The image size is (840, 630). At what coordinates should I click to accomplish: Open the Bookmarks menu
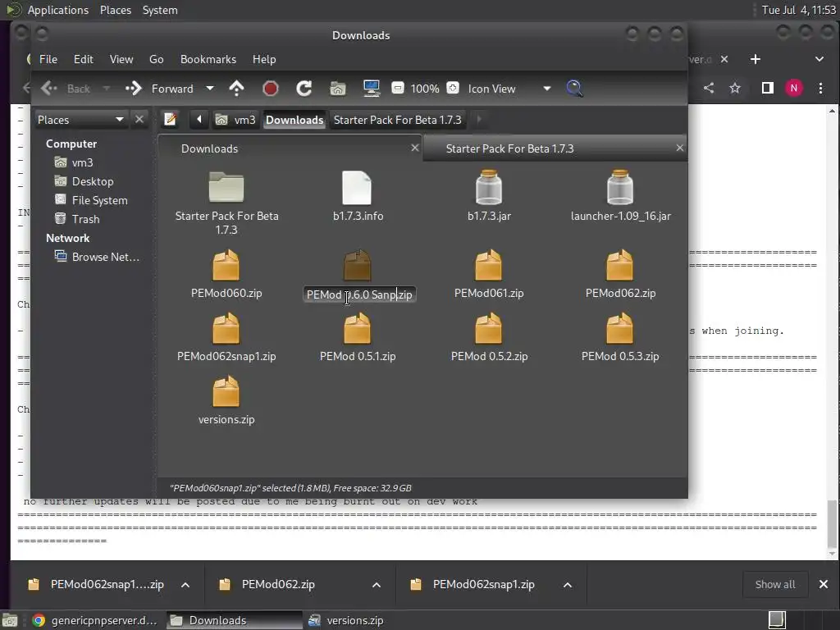click(208, 59)
